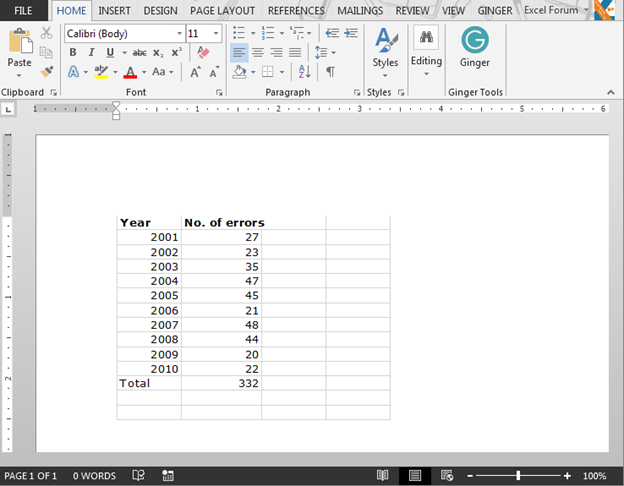Click the line spacing icon
Screen dimensions: 624x486
click(321, 53)
